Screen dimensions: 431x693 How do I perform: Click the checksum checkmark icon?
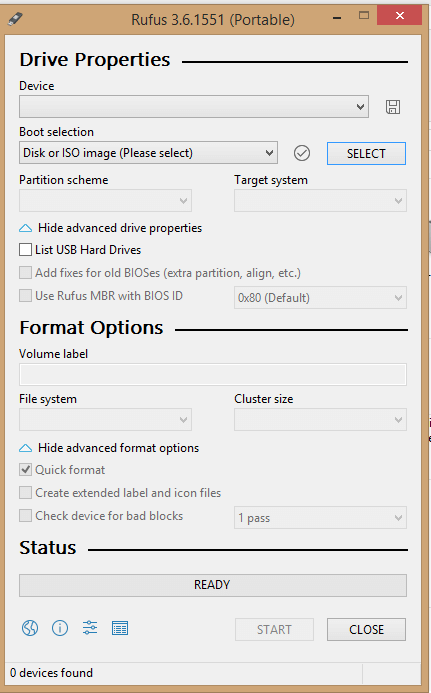(x=302, y=153)
